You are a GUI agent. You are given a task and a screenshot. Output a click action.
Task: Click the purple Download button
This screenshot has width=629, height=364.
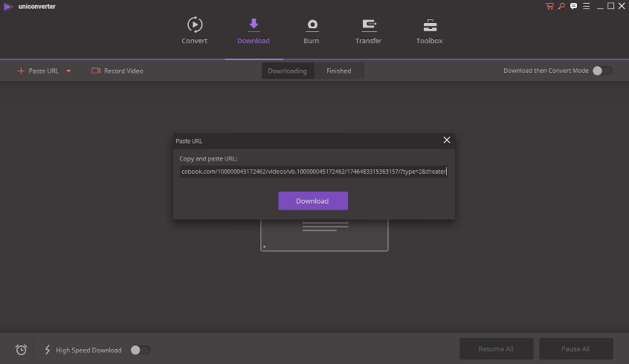[313, 201]
